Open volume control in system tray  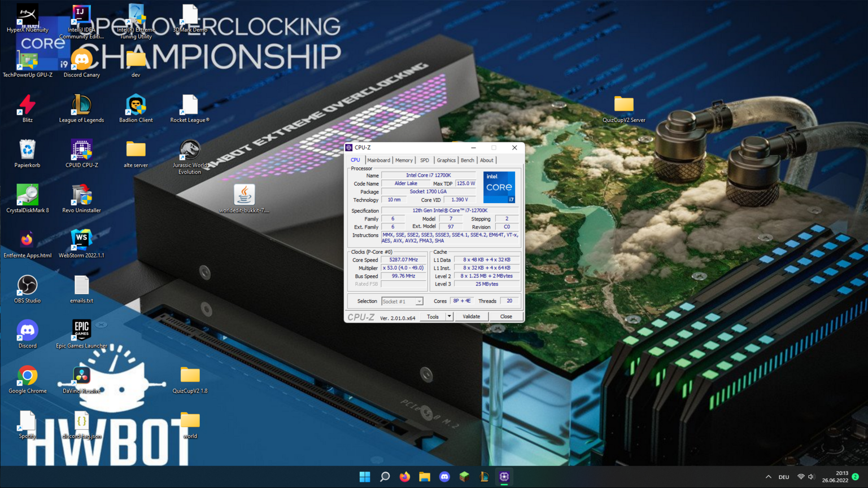(x=811, y=477)
